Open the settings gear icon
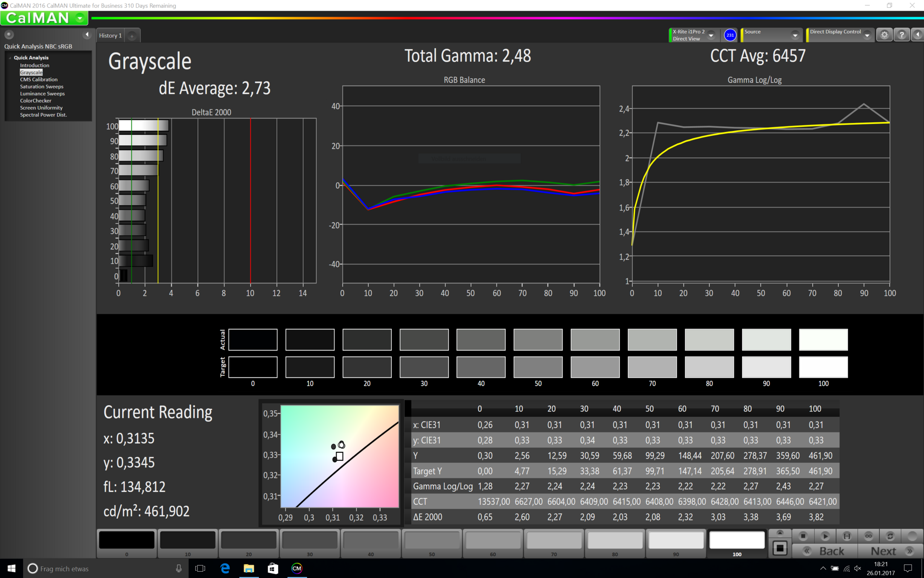 click(x=884, y=35)
